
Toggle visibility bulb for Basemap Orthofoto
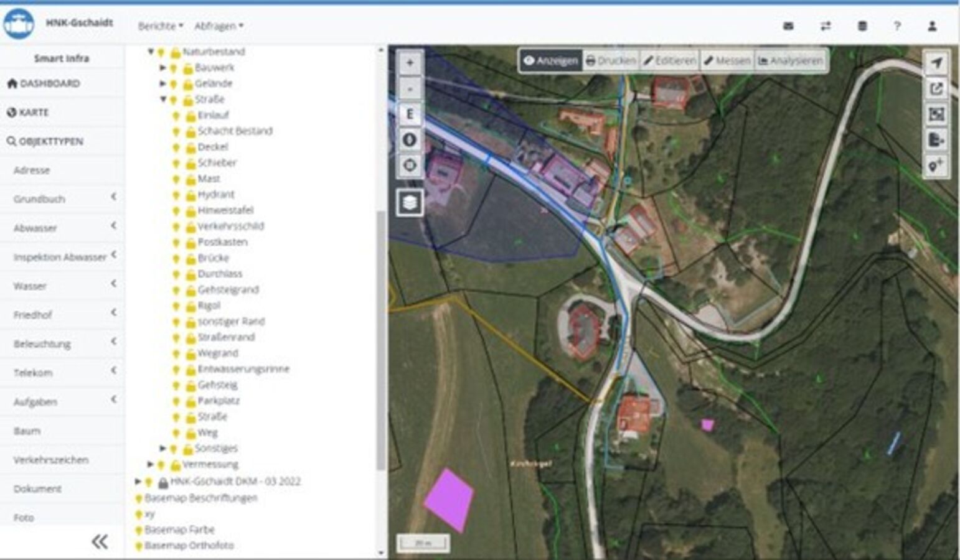(139, 546)
